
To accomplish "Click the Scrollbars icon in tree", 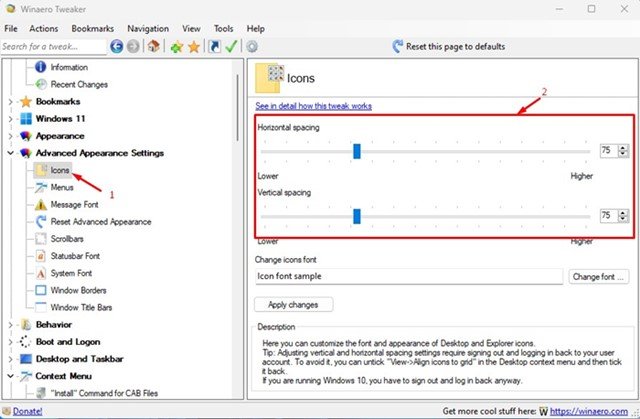I will pos(41,239).
